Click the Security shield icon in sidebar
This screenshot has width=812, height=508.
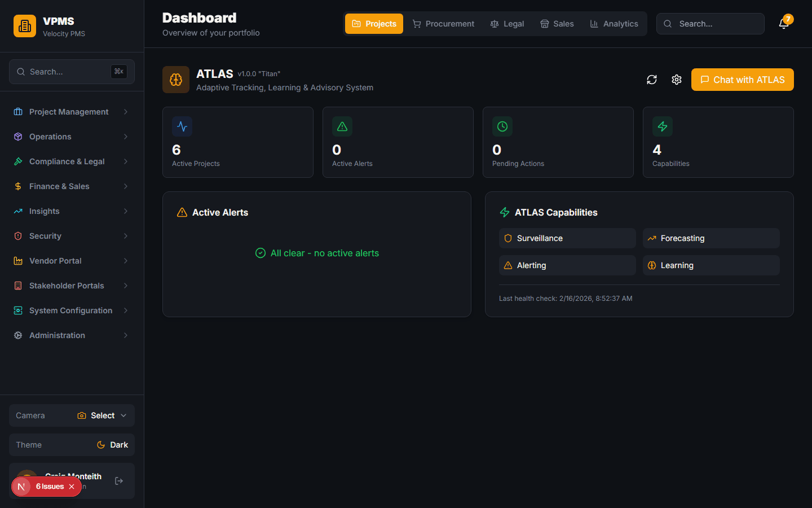(18, 236)
